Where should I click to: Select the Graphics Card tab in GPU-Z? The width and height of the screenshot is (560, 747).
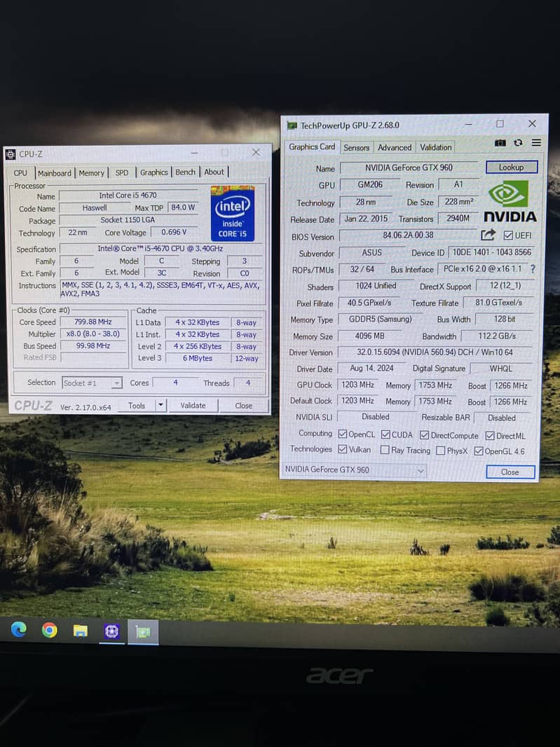[x=312, y=146]
